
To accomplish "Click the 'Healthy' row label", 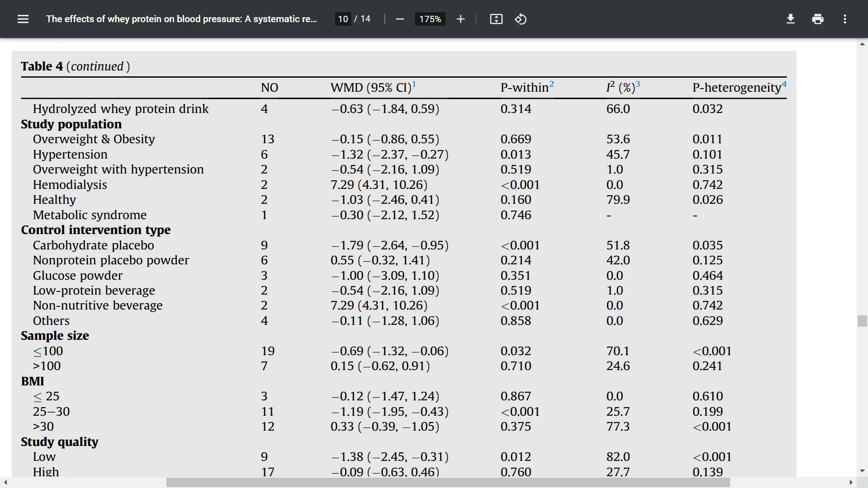I will click(x=54, y=200).
